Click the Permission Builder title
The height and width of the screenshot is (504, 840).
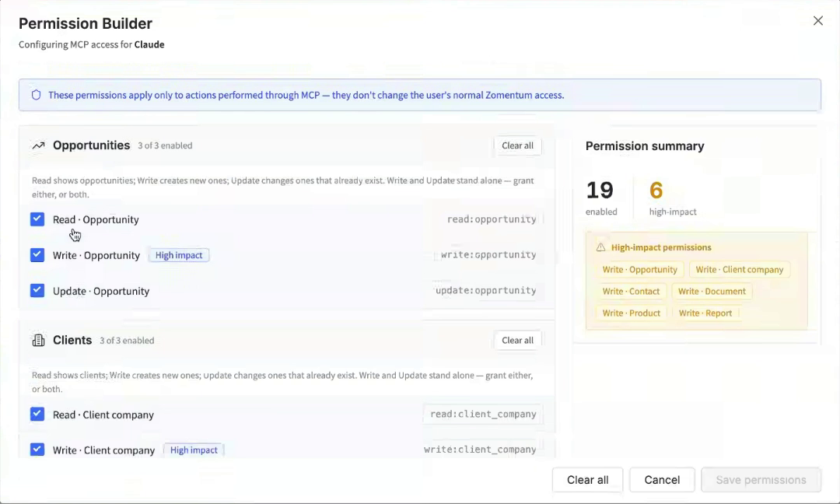pos(86,23)
